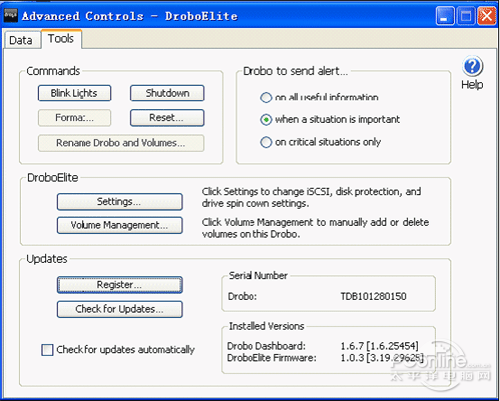Click the Register... button

tap(120, 285)
